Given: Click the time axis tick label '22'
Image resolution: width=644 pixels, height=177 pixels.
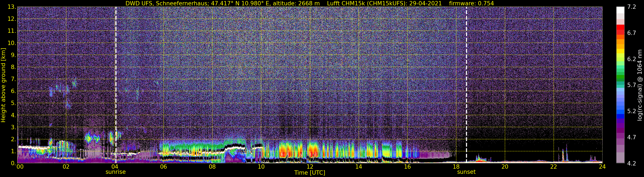Looking at the screenshot, I should point(554,167).
